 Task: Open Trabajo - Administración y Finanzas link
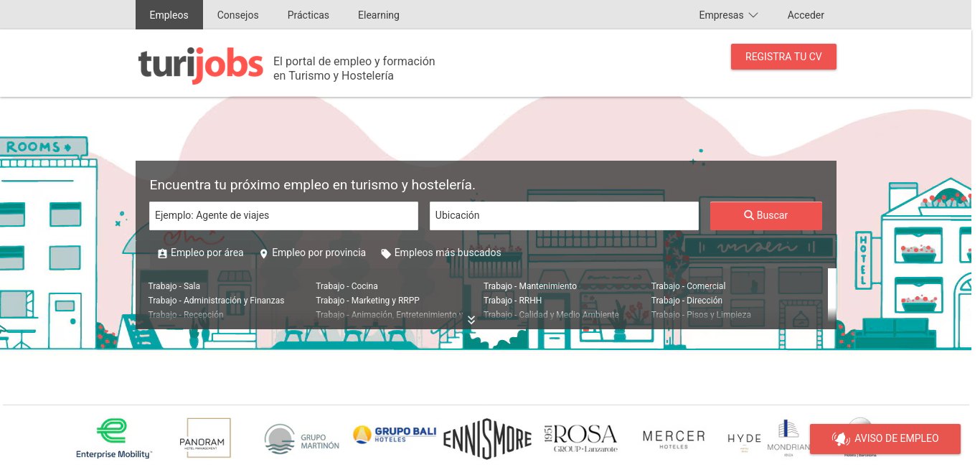click(216, 301)
